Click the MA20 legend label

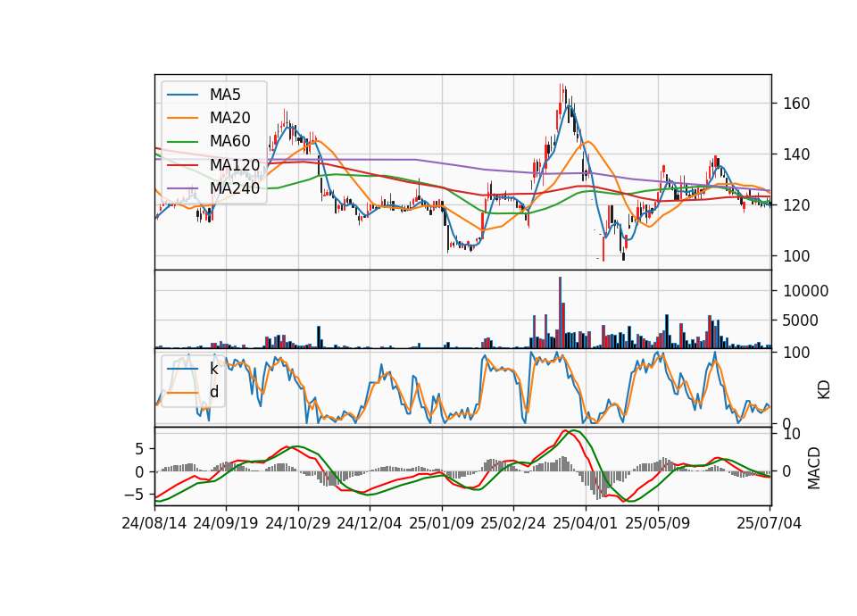(229, 118)
